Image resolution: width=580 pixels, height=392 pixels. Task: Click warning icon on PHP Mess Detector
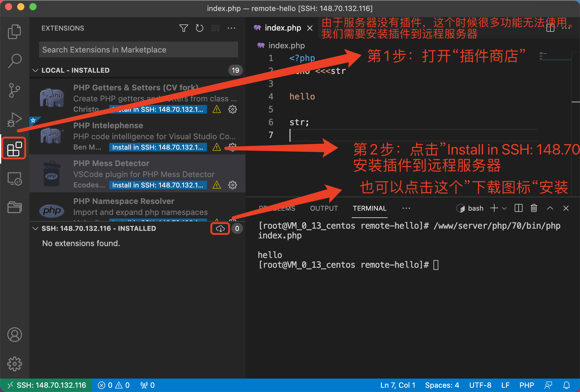[217, 185]
